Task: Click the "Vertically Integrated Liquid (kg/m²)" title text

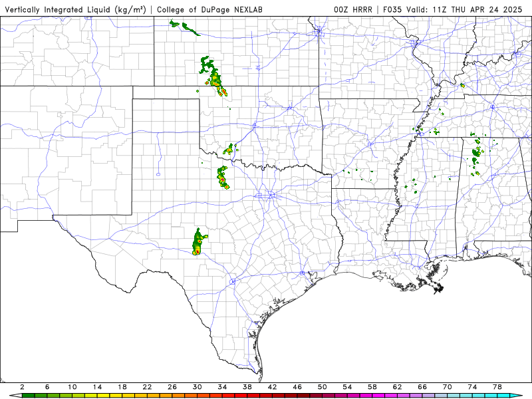Action: 75,10
